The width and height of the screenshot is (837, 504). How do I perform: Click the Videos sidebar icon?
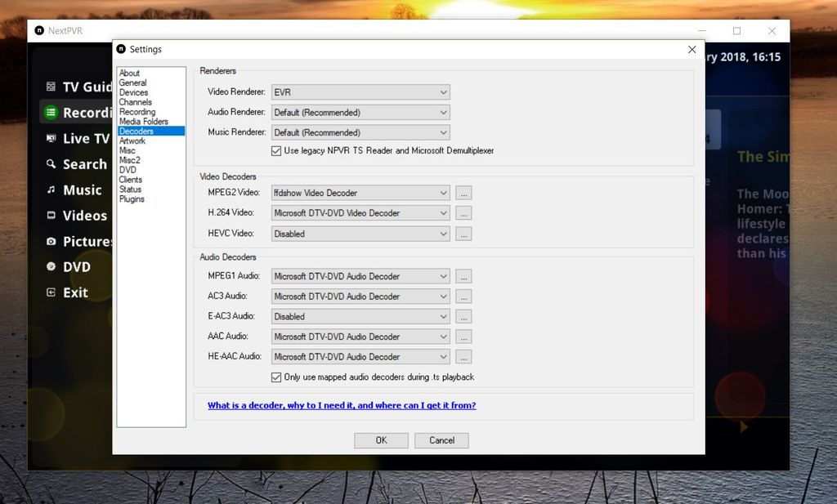click(51, 216)
